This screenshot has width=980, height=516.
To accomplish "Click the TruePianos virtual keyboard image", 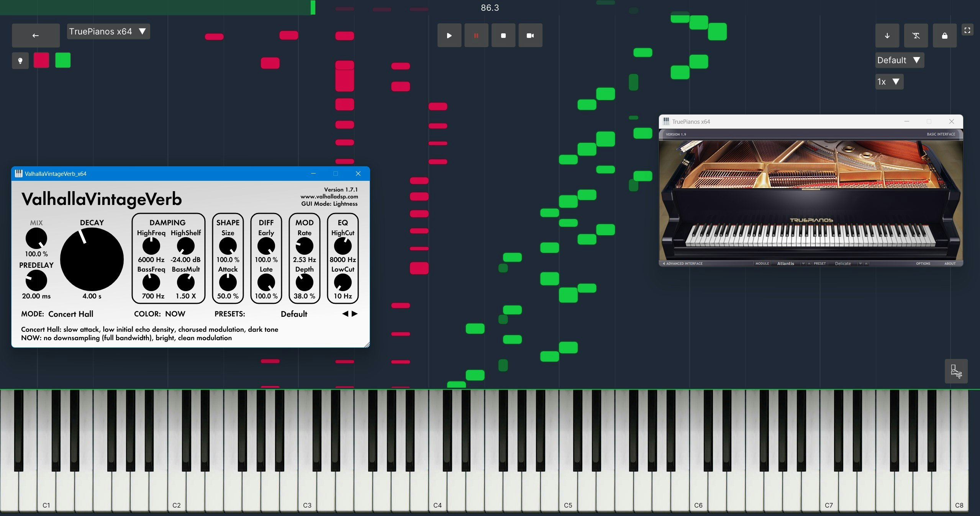I will [810, 236].
